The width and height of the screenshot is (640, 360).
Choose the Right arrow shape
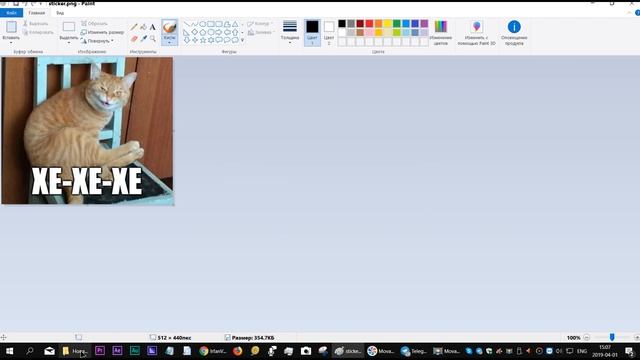[x=219, y=32]
